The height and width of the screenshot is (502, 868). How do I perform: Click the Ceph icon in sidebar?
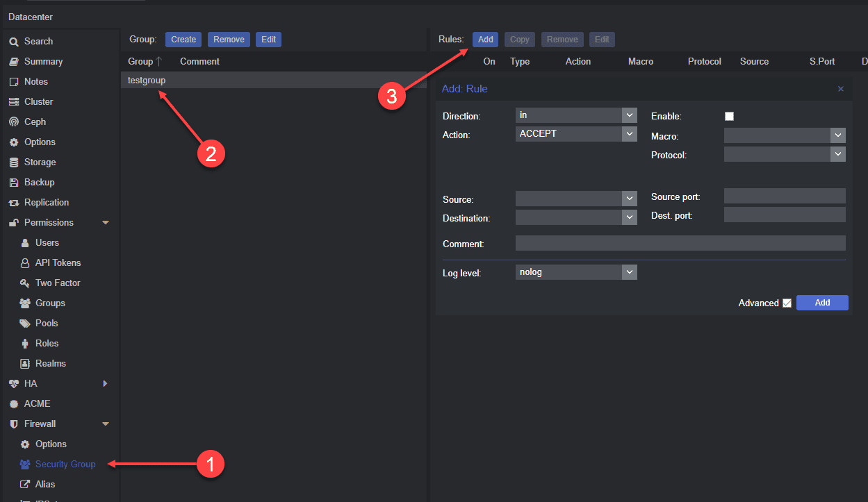[x=13, y=122]
